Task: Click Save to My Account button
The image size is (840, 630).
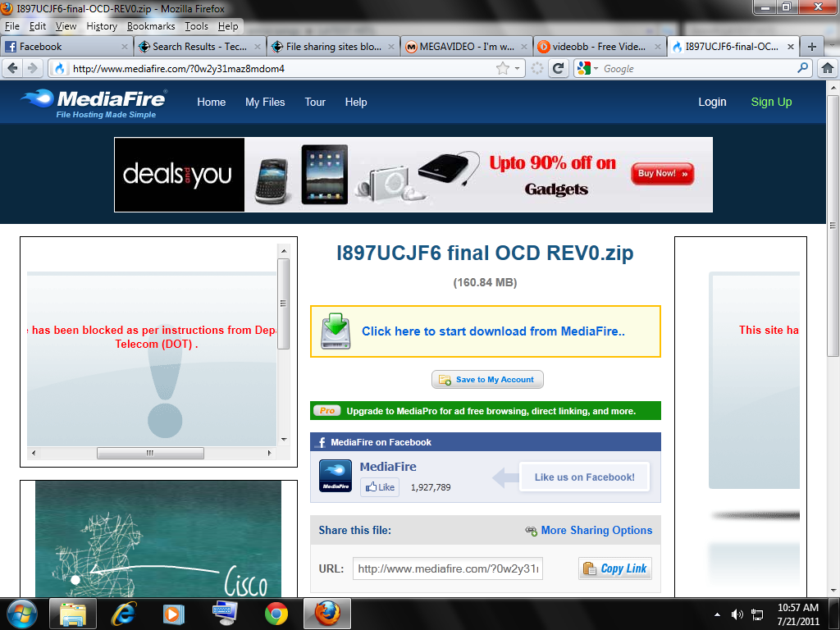Action: click(x=487, y=379)
